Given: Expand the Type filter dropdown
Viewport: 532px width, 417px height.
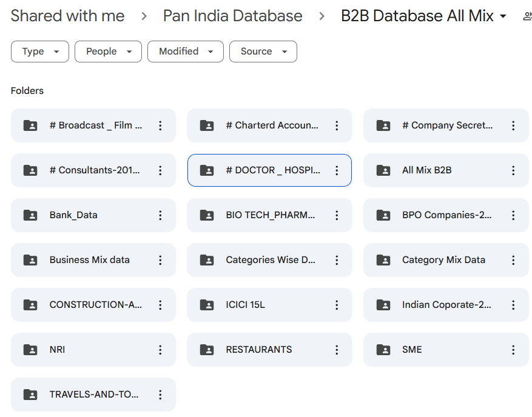Looking at the screenshot, I should [40, 52].
